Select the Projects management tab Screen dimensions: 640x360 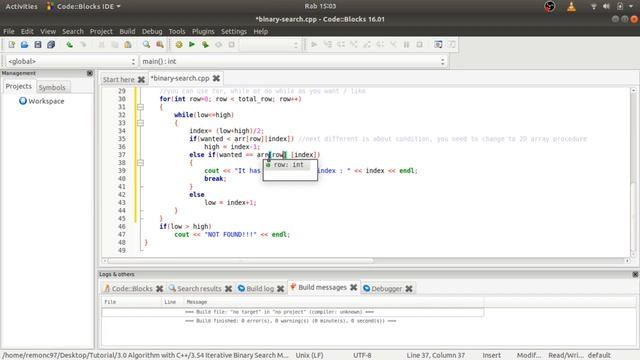point(18,86)
